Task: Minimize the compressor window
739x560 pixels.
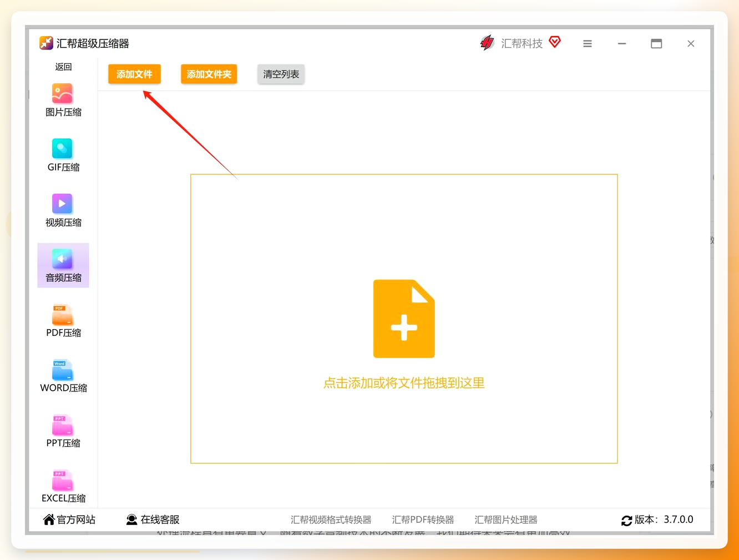Action: point(622,43)
